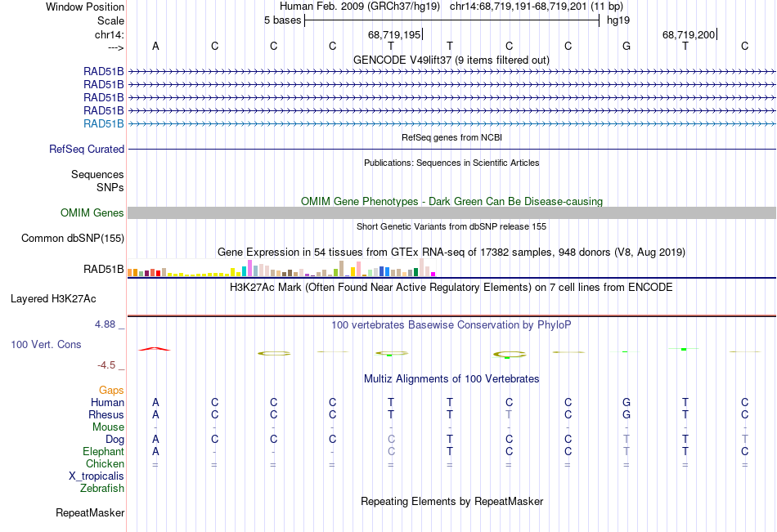Image resolution: width=777 pixels, height=532 pixels.
Task: Click the Common dbSNP(155) track label
Action: (73, 239)
